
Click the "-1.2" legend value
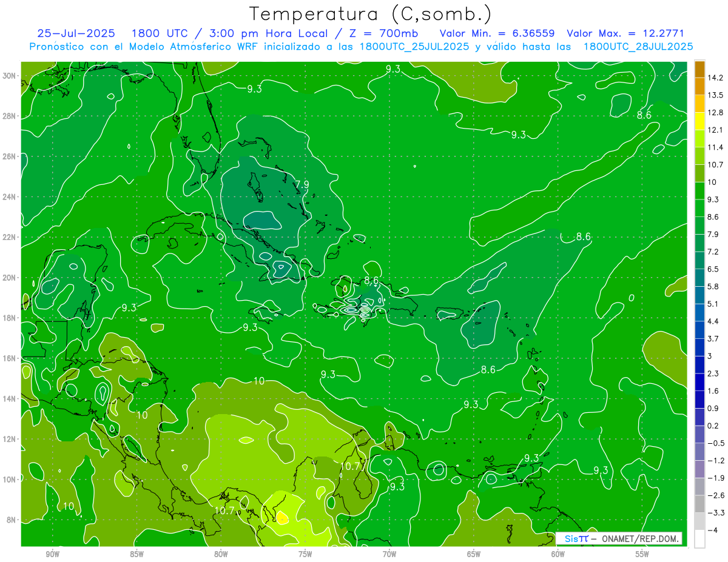715,461
